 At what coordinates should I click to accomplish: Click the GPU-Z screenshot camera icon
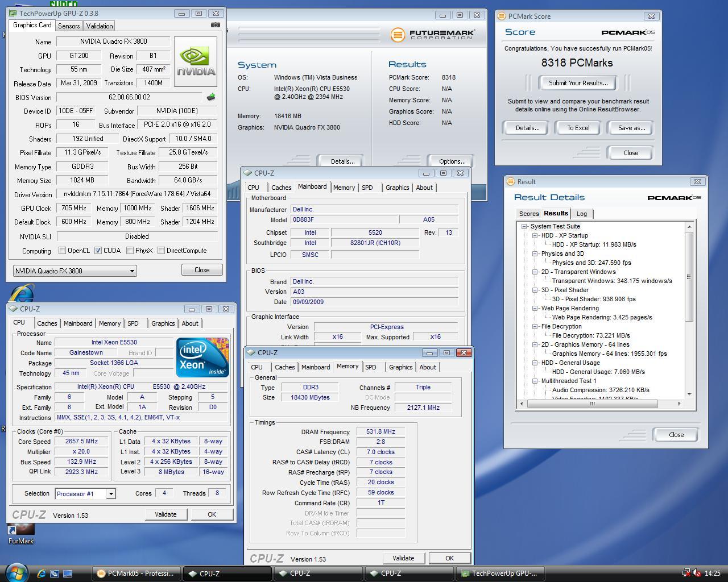click(216, 25)
